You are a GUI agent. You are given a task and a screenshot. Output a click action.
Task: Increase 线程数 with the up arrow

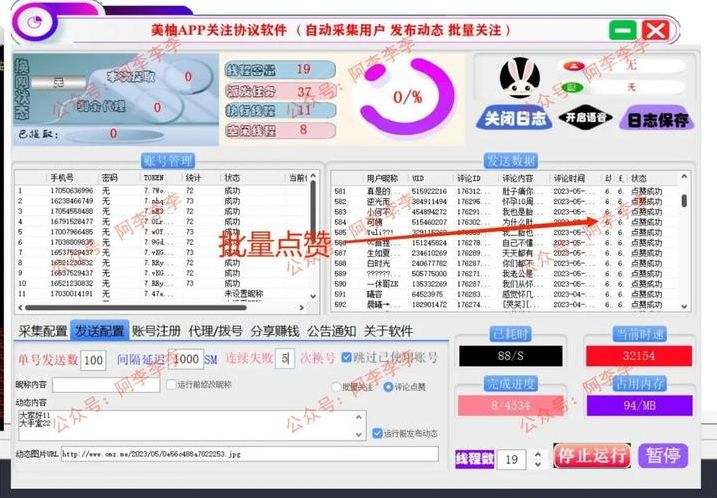point(538,455)
